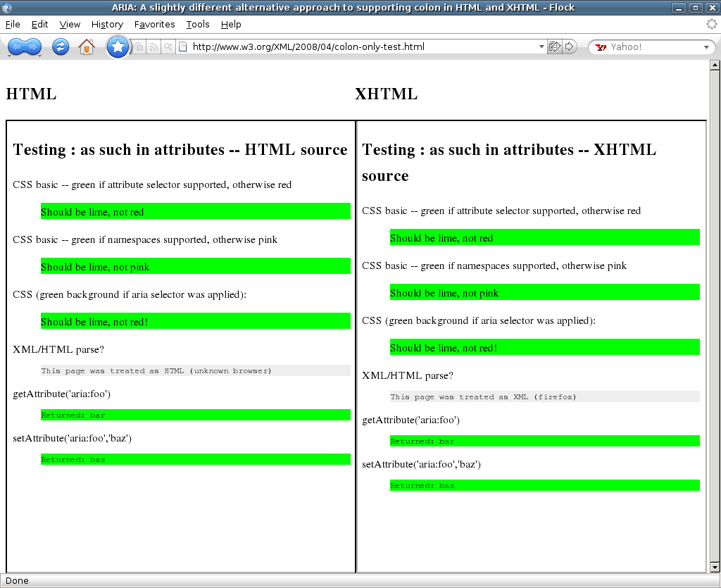Viewport: 721px width, 588px height.
Task: Click the scrollbar down arrow
Action: 715,566
